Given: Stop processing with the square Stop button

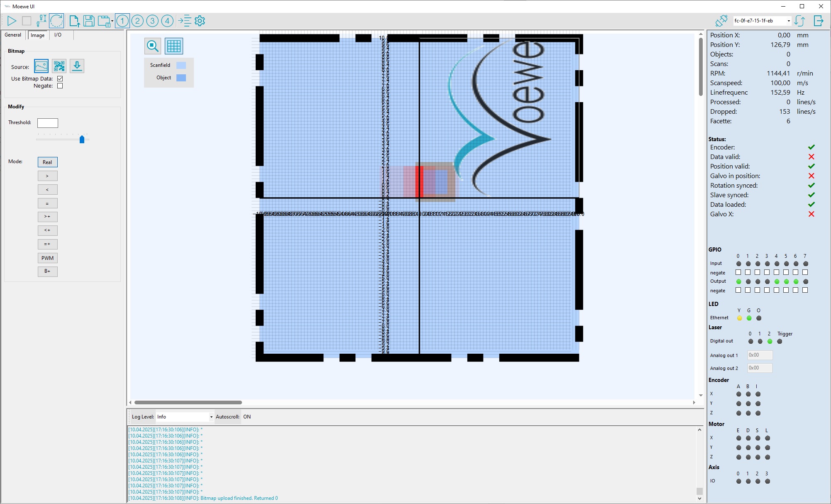Looking at the screenshot, I should [x=27, y=21].
